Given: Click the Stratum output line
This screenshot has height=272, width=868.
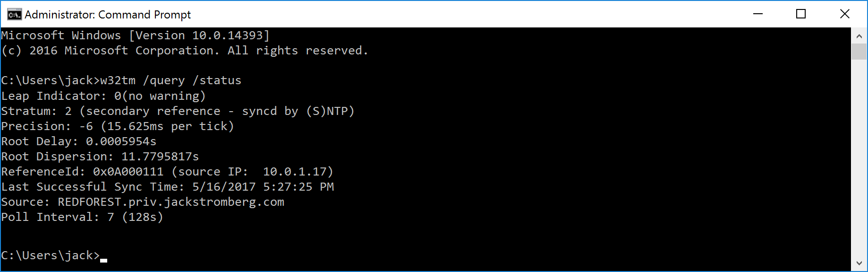Looking at the screenshot, I should click(177, 111).
